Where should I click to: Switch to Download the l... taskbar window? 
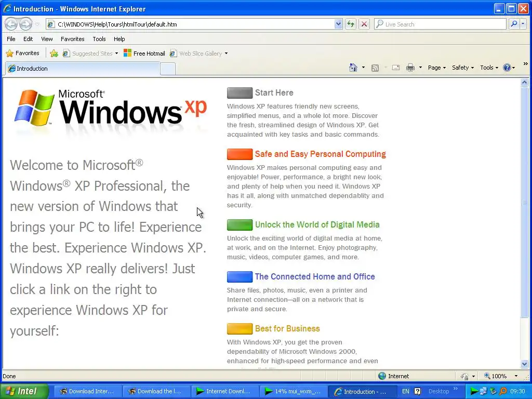pyautogui.click(x=156, y=391)
